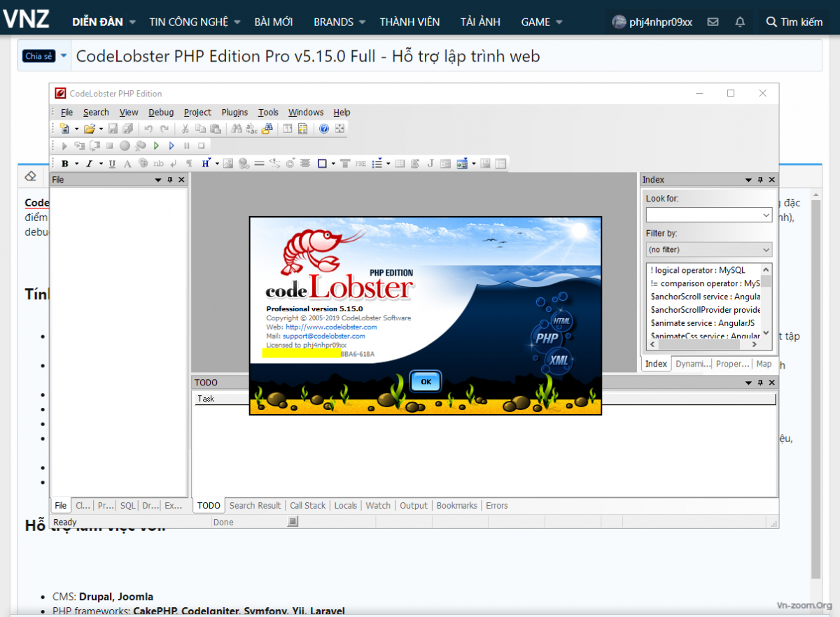Open the 'Look for' combo box dropdown
Image resolution: width=840 pixels, height=617 pixels.
tap(766, 215)
